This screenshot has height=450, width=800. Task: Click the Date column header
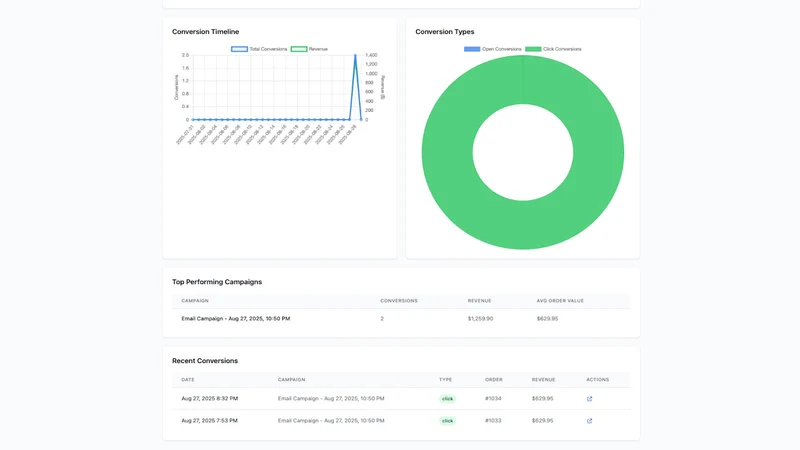click(x=188, y=380)
